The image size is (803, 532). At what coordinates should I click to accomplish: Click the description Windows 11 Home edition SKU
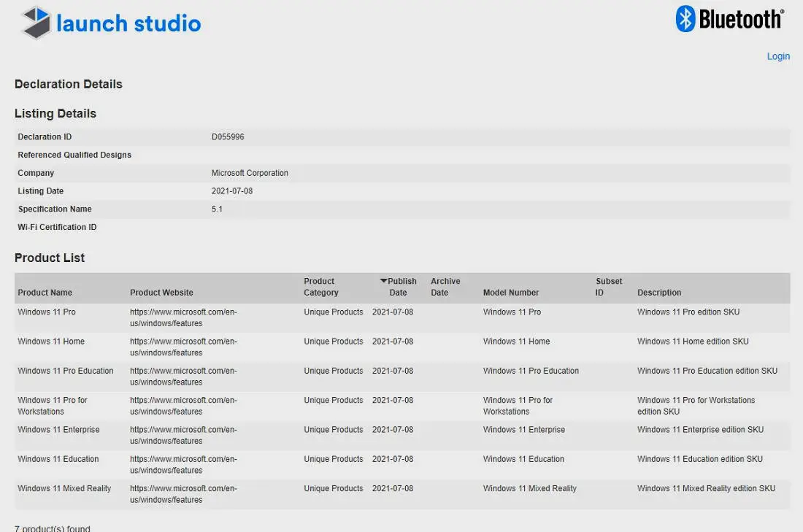point(693,341)
